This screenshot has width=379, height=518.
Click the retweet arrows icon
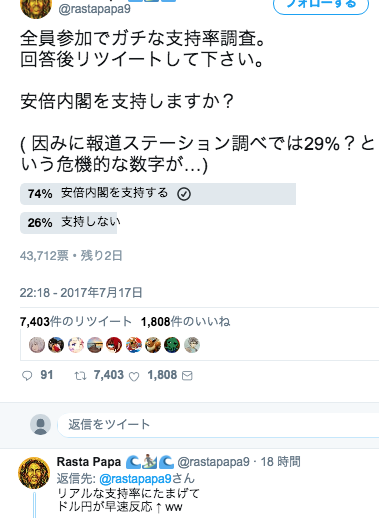80,376
